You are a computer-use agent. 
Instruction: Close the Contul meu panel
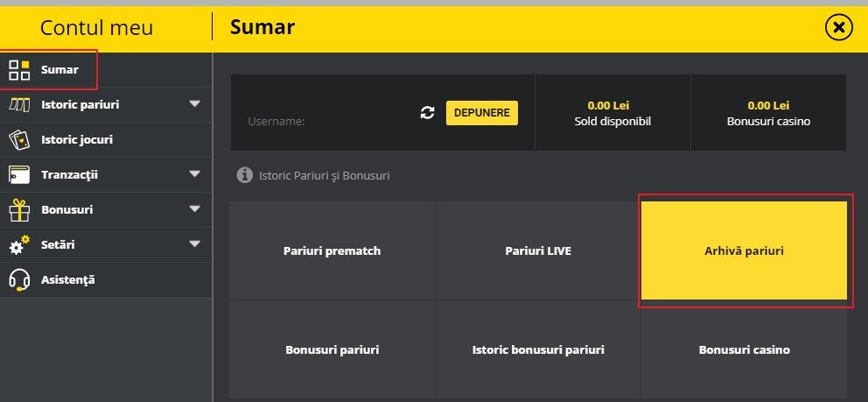point(838,28)
